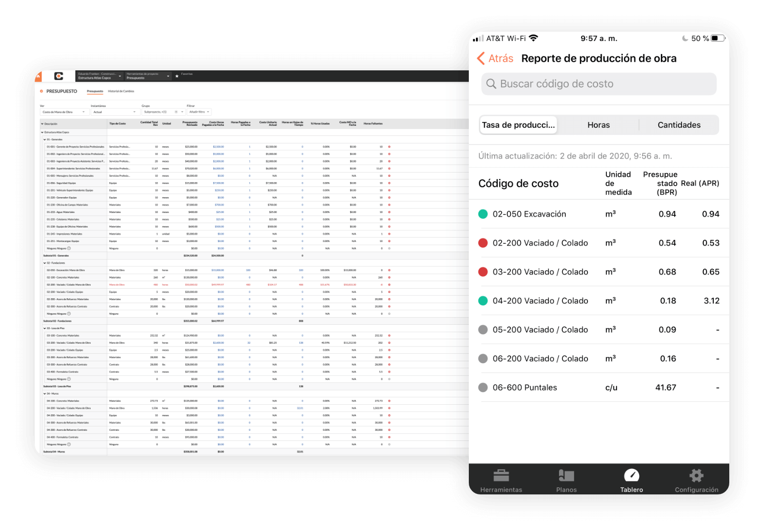The width and height of the screenshot is (764, 532).
Task: Open the Configuración gear icon
Action: coord(696,476)
